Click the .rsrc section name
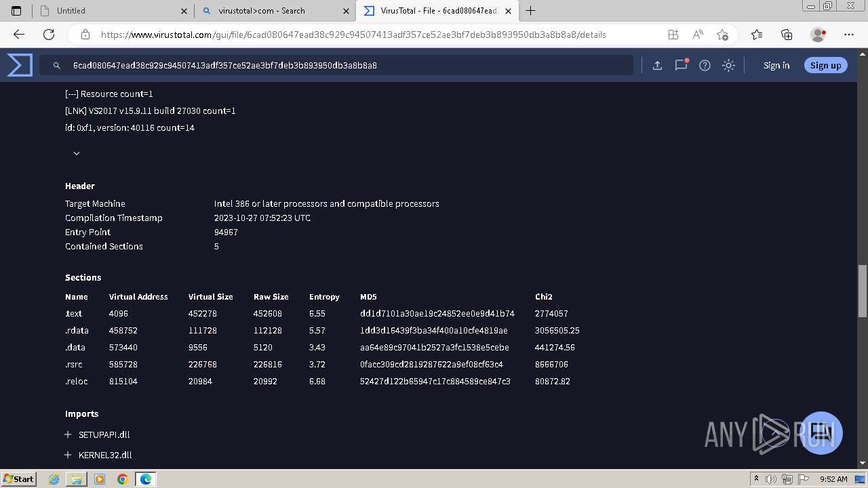The image size is (868, 488). (74, 365)
